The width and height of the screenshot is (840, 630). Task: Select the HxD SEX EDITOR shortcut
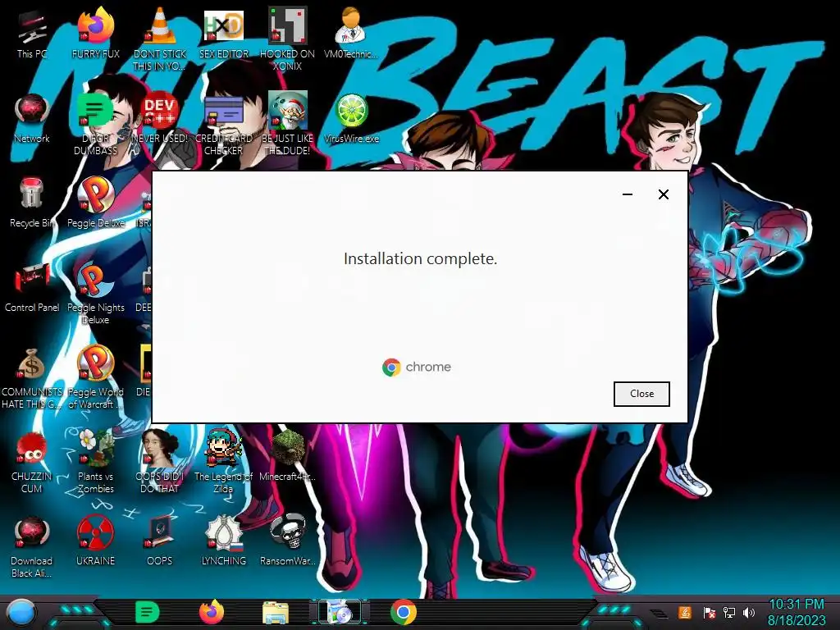224,34
